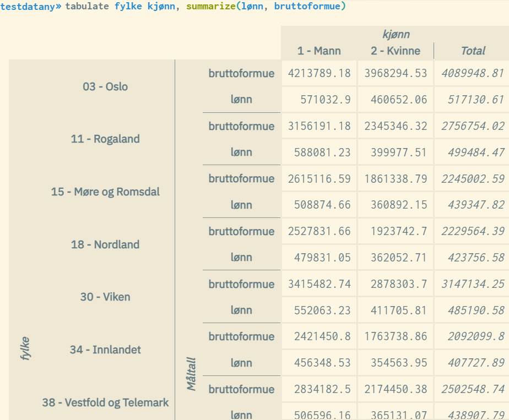Click the rotated fylke axis label
The height and width of the screenshot is (420, 509).
coord(25,349)
